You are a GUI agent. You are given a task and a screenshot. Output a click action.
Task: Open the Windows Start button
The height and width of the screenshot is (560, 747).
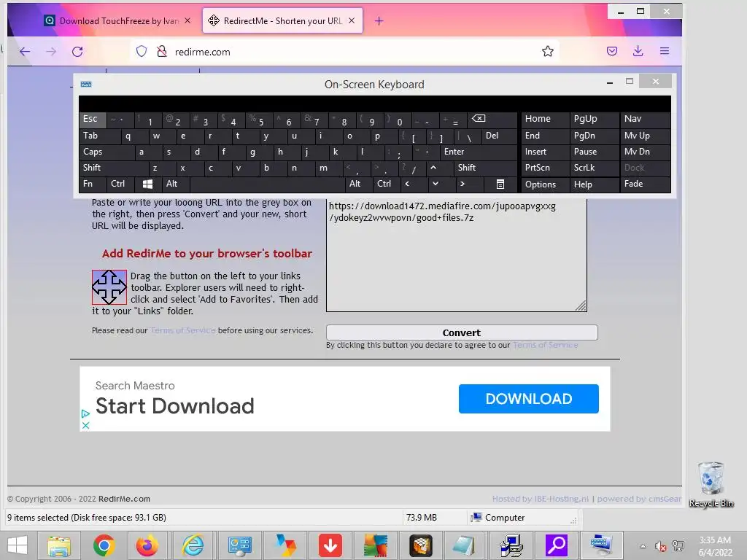[18, 545]
